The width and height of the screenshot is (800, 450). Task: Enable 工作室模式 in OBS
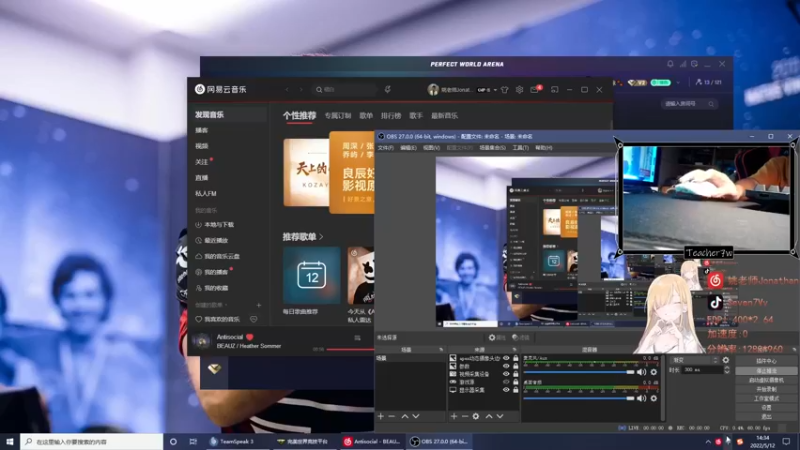tap(766, 398)
